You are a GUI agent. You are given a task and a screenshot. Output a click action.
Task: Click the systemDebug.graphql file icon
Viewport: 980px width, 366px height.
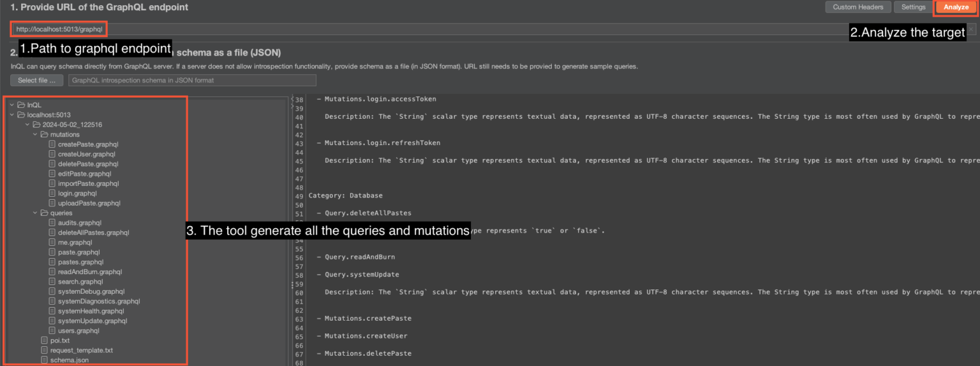(52, 292)
